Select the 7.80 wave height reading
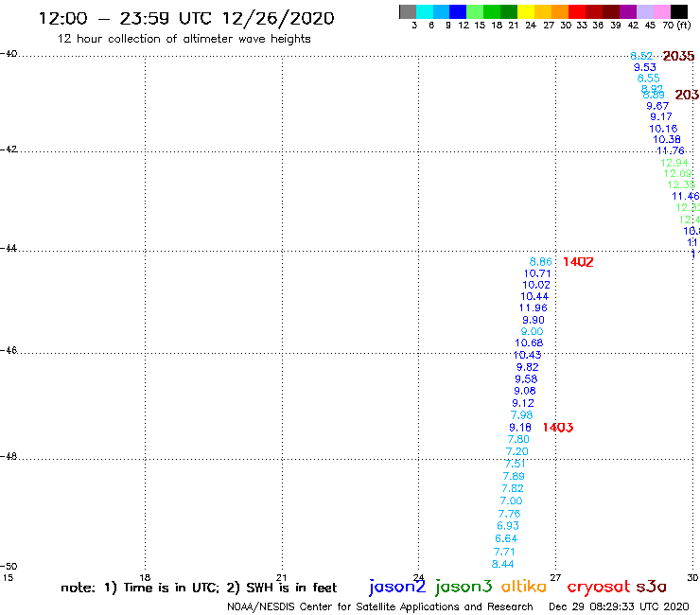Image resolution: width=700 pixels, height=615 pixels. point(518,439)
